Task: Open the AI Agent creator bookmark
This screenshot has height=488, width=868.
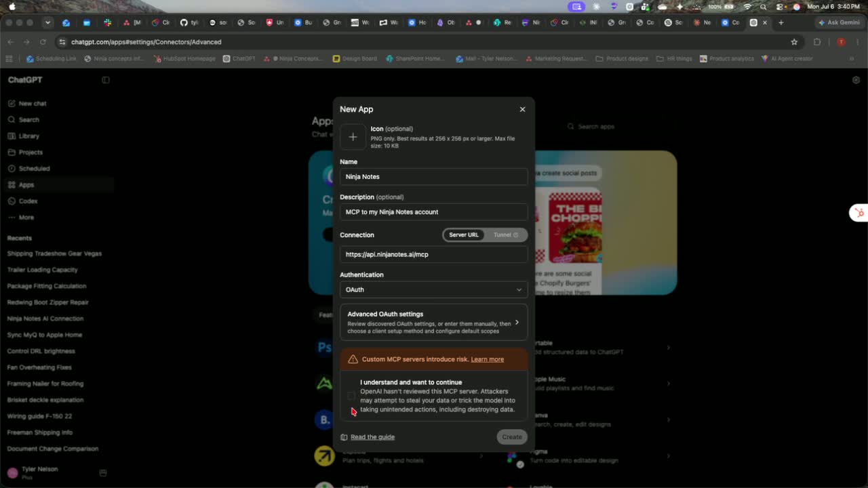Action: click(x=787, y=59)
